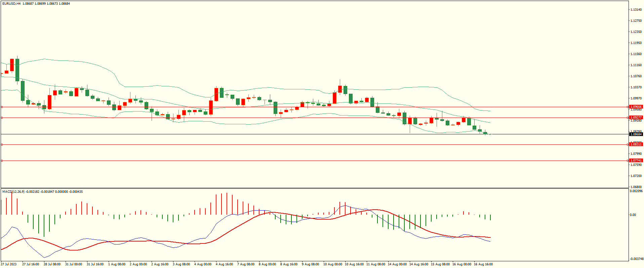The width and height of the screenshot is (644, 268).
Task: Click the -0.003748 MACD scale value
Action: tap(636, 259)
